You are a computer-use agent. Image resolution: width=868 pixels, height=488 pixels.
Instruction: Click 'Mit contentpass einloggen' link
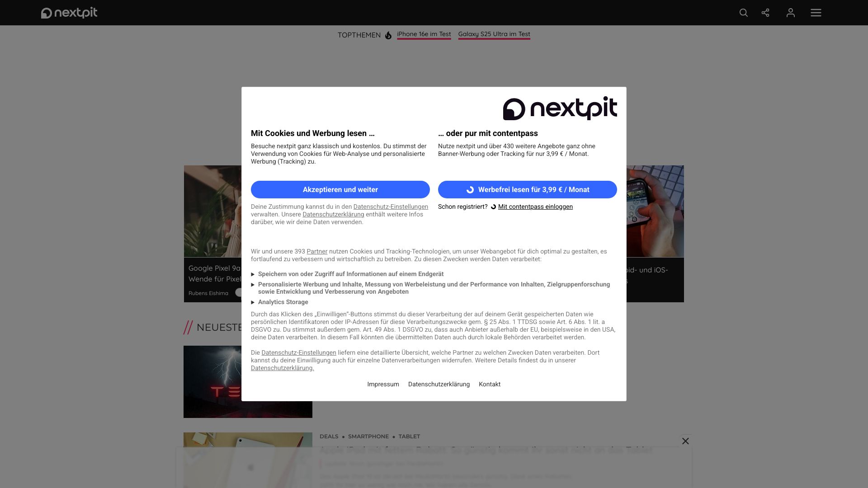(x=535, y=207)
